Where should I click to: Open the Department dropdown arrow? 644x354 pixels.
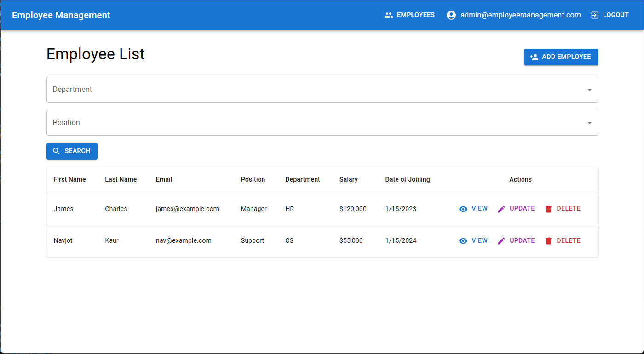589,90
